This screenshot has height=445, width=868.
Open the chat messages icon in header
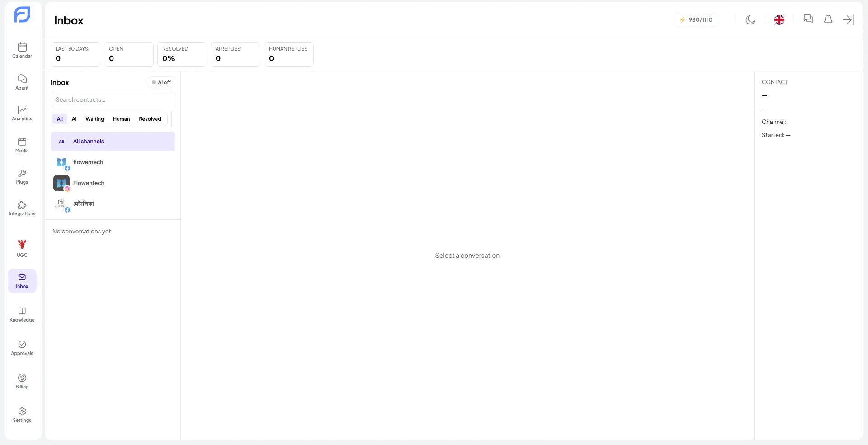(x=808, y=19)
